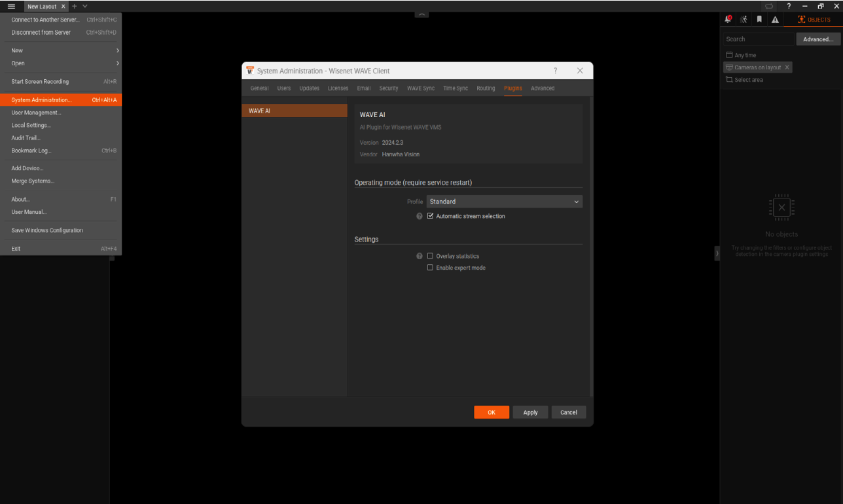Select the Objects tab
The height and width of the screenshot is (504, 843).
pyautogui.click(x=814, y=20)
